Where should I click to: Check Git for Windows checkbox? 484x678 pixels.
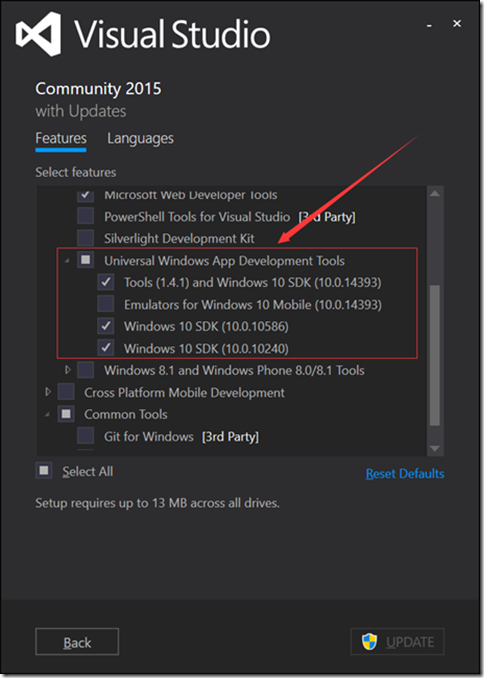click(x=86, y=436)
